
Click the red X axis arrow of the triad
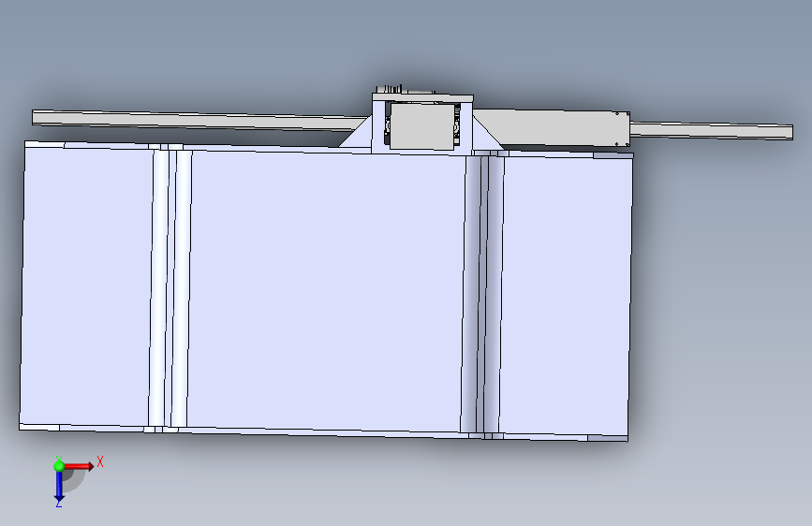click(79, 466)
